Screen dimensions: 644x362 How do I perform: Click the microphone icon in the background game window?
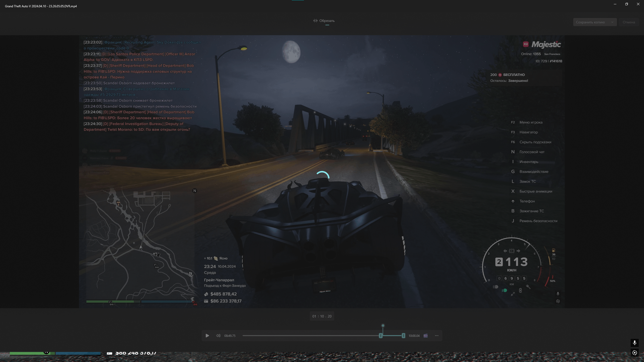[635, 343]
